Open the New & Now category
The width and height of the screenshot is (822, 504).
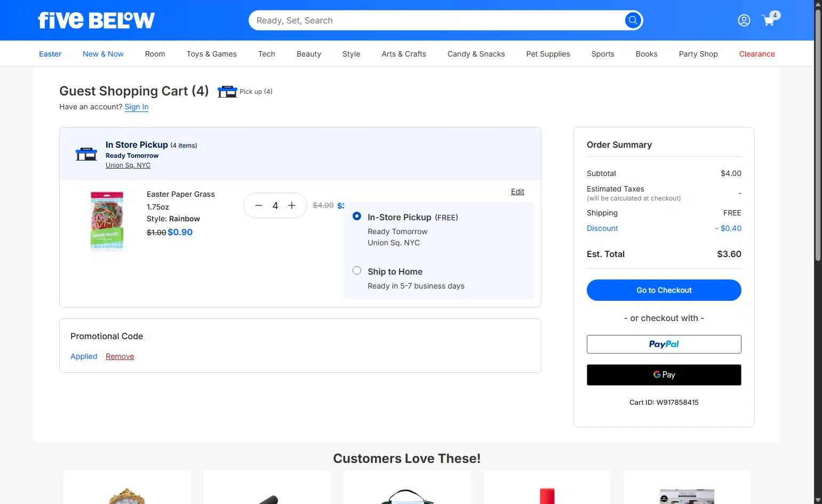pyautogui.click(x=103, y=54)
